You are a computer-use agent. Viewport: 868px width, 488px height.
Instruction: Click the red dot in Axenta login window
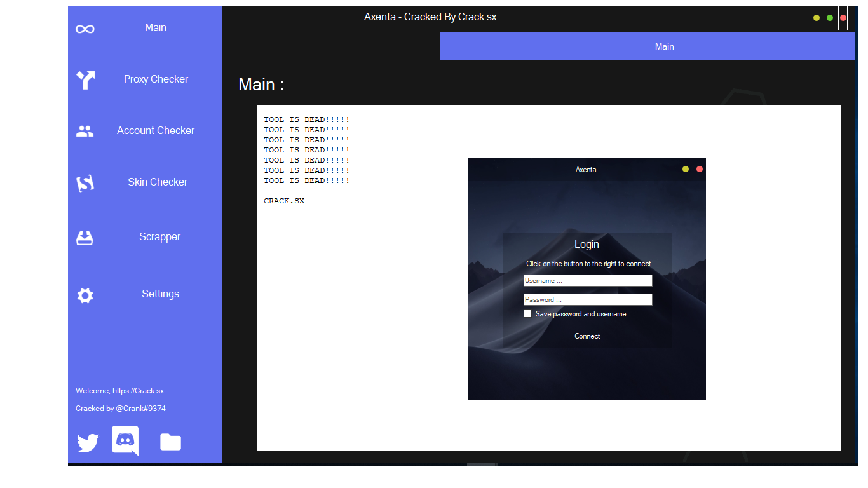[700, 169]
